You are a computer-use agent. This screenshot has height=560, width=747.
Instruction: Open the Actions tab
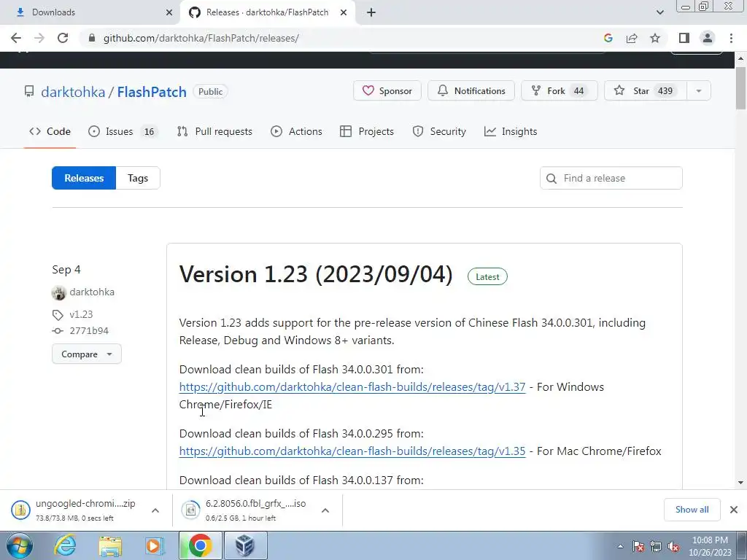[x=296, y=131]
